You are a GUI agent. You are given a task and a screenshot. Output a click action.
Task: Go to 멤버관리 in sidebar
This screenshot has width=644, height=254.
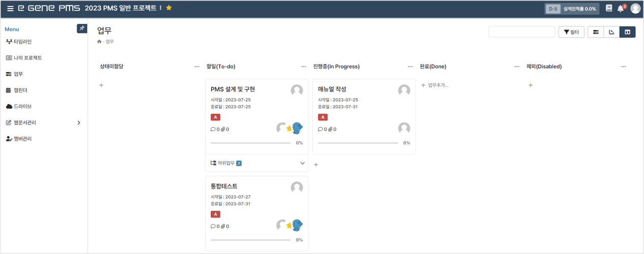click(x=22, y=139)
